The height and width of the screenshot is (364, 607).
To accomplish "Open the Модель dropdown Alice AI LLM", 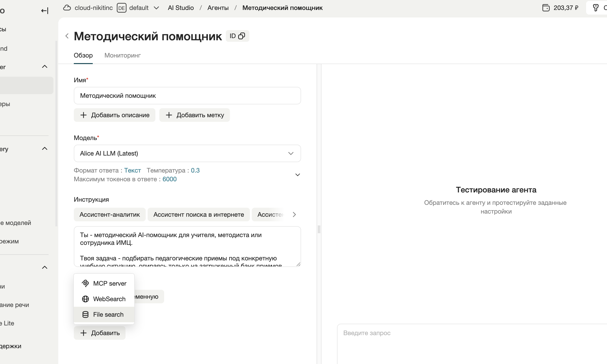I will tap(187, 153).
